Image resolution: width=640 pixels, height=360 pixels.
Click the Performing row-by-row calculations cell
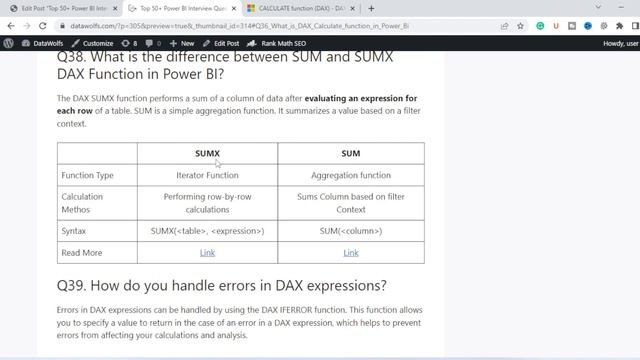[207, 203]
